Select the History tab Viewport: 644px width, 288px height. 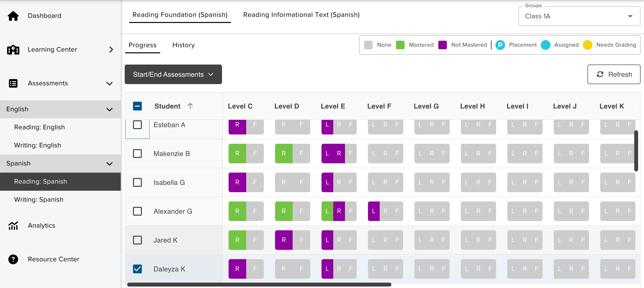pyautogui.click(x=184, y=45)
